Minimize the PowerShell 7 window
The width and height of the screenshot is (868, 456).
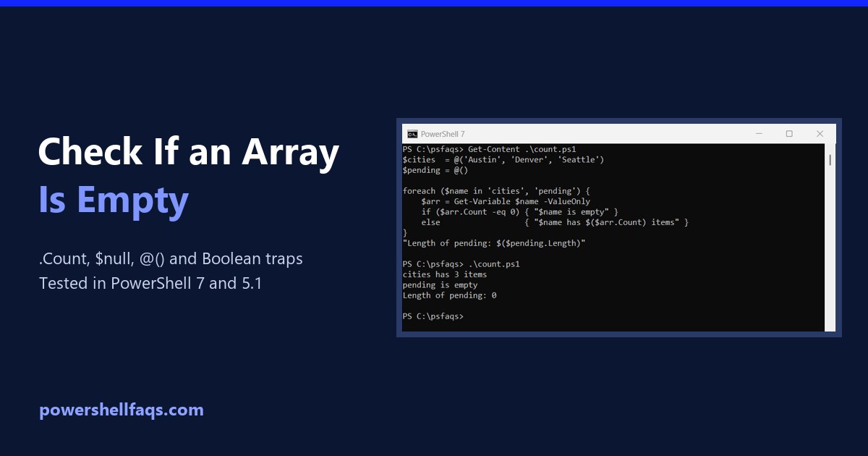pyautogui.click(x=759, y=134)
